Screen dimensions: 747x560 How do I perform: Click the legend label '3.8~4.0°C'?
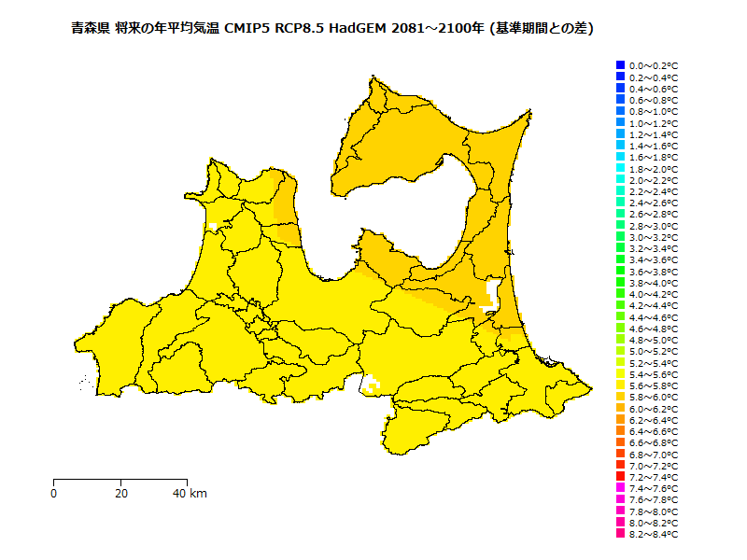tap(654, 284)
